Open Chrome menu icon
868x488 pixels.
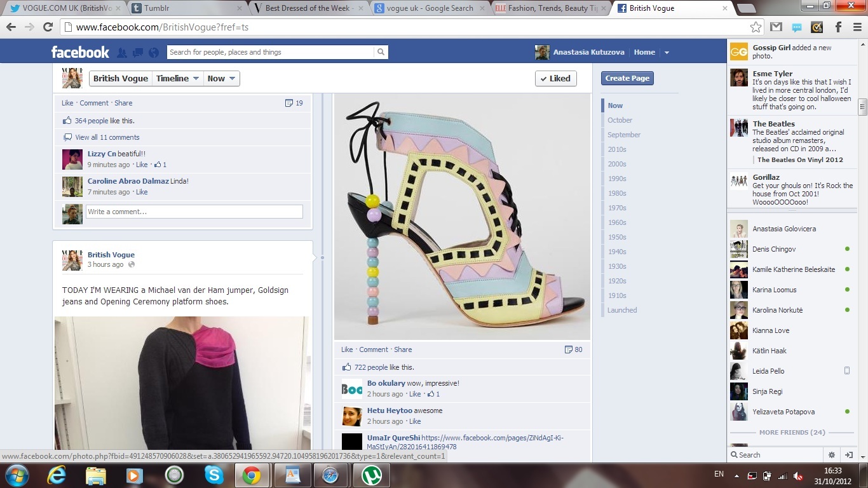coord(857,27)
